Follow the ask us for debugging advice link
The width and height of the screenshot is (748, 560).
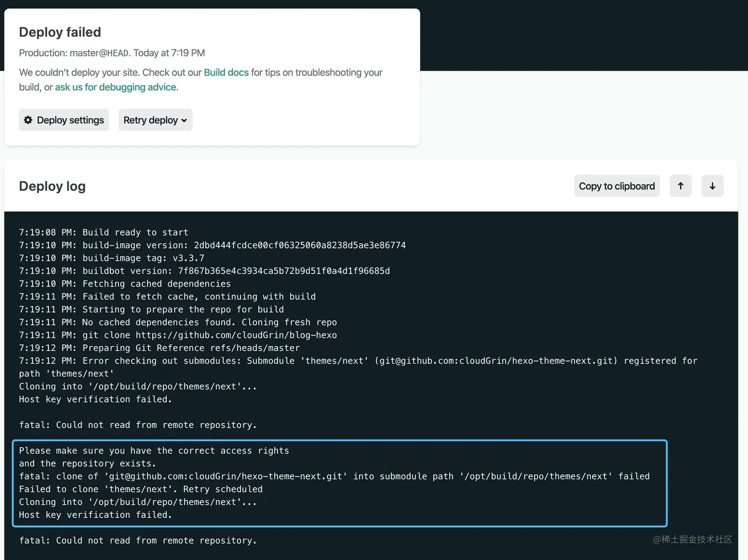pos(116,87)
